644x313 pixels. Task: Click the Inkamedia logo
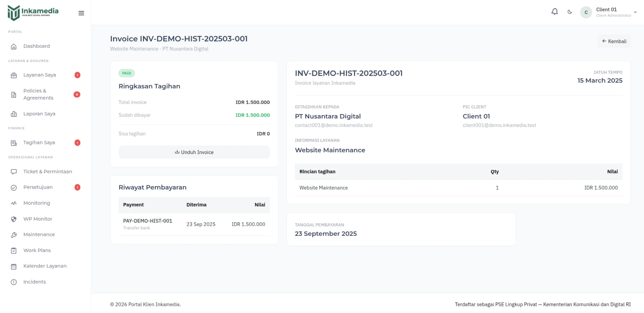click(x=33, y=12)
